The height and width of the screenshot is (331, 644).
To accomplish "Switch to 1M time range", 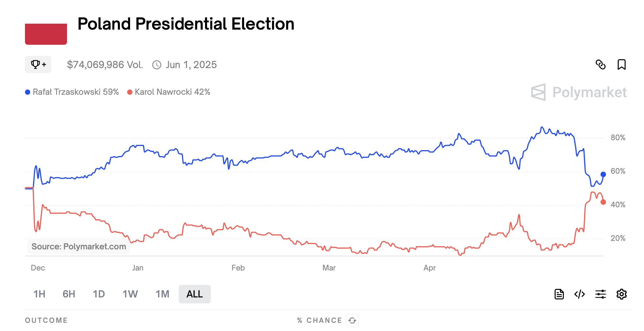I will (x=162, y=294).
